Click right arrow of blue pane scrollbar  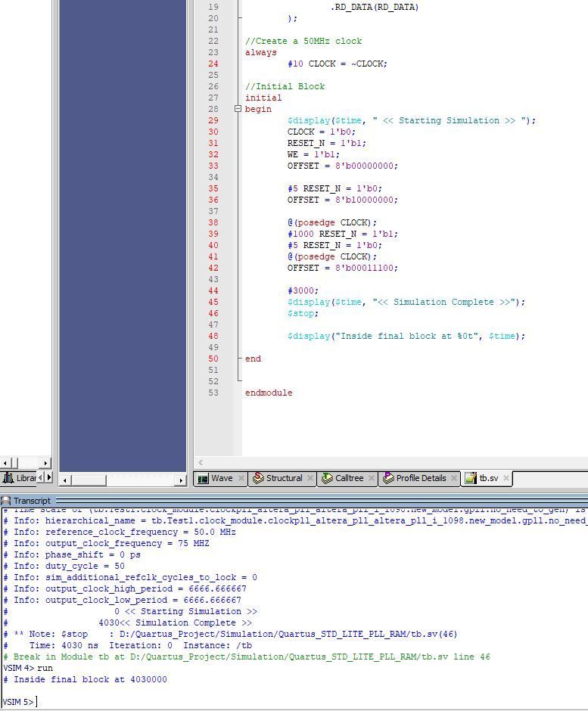(x=181, y=480)
